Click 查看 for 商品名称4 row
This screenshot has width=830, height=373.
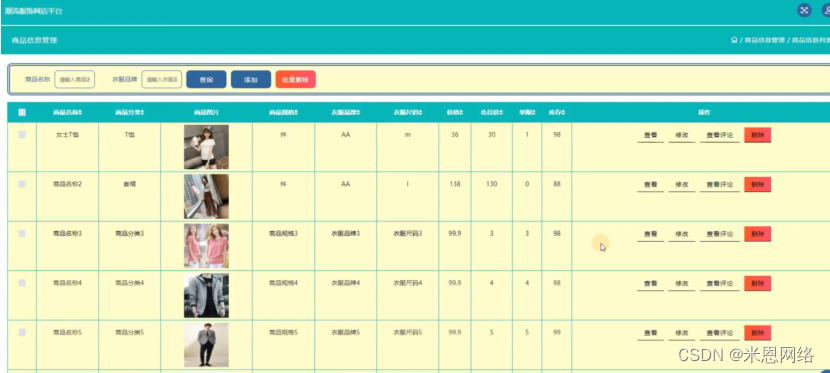651,284
